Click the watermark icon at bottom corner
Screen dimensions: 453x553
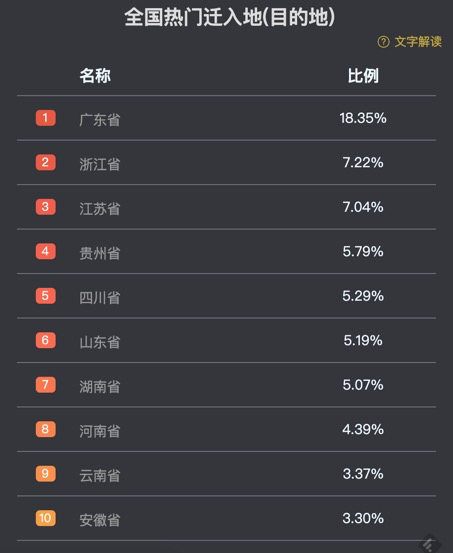430,544
